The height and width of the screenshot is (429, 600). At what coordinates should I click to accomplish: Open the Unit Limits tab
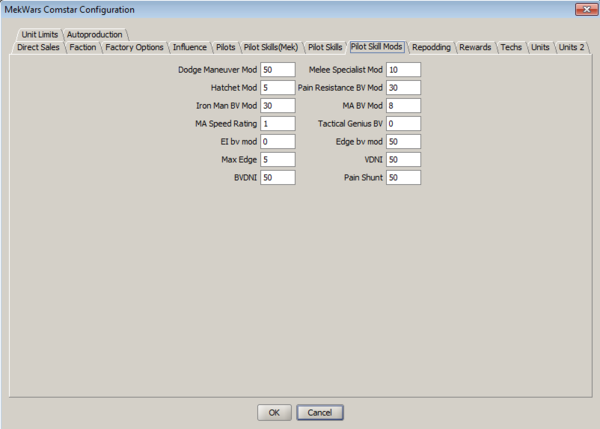click(x=39, y=34)
